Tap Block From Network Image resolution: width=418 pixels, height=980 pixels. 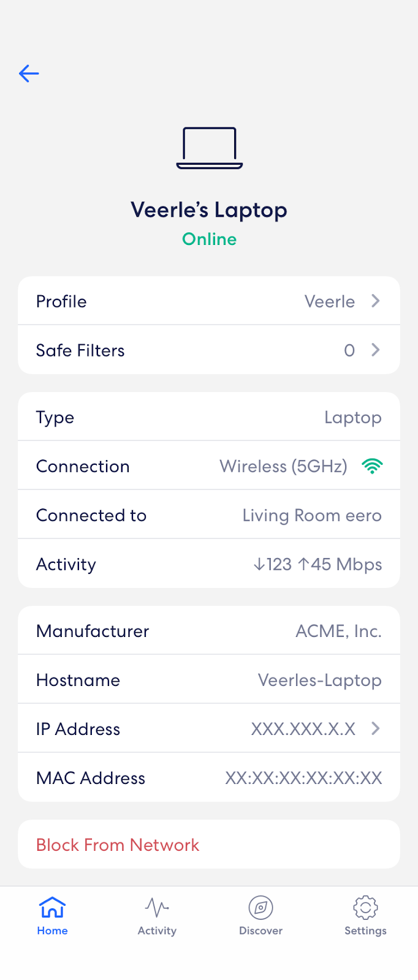118,844
